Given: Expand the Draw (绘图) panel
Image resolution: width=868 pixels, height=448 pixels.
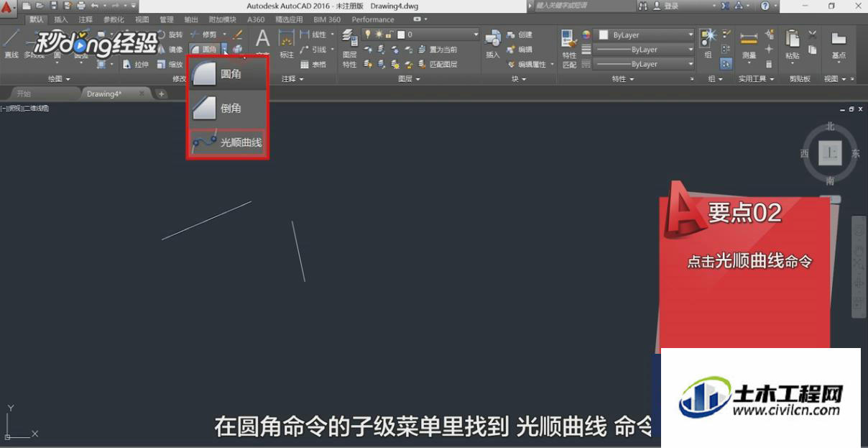Looking at the screenshot, I should 59,79.
